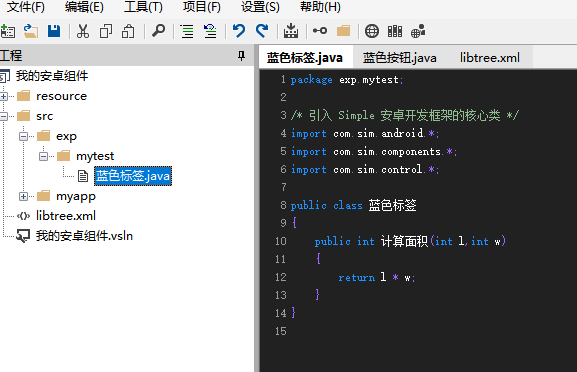Image resolution: width=577 pixels, height=372 pixels.
Task: Open the 帮助(H) menu
Action: [x=320, y=7]
